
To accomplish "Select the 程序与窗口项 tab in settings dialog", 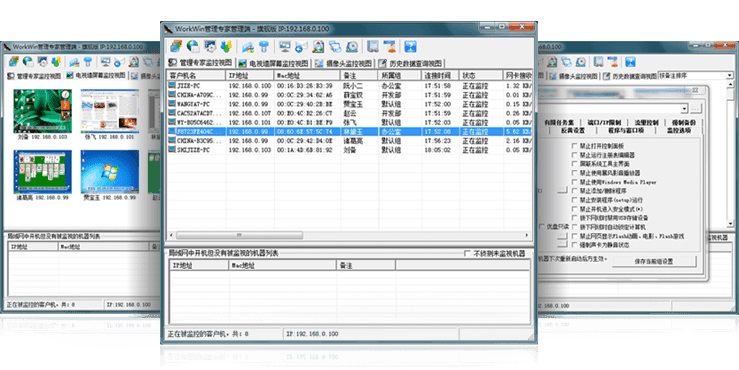I will [x=625, y=131].
